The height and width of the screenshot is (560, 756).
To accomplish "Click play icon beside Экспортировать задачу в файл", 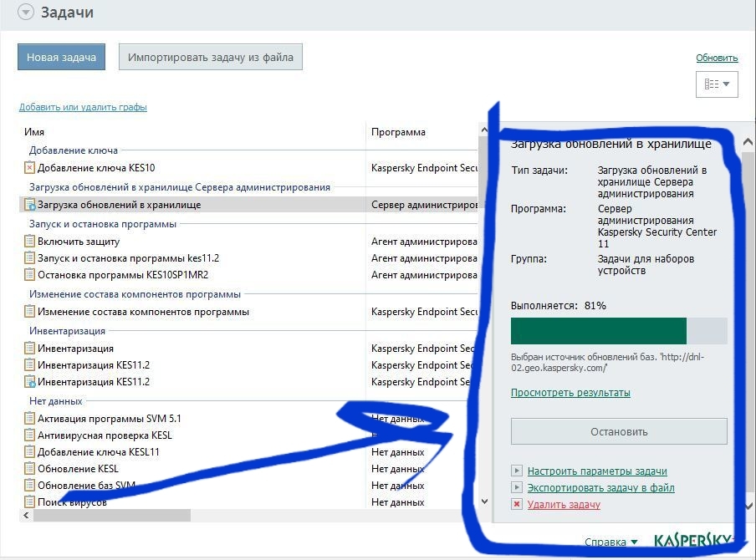I will pyautogui.click(x=516, y=487).
